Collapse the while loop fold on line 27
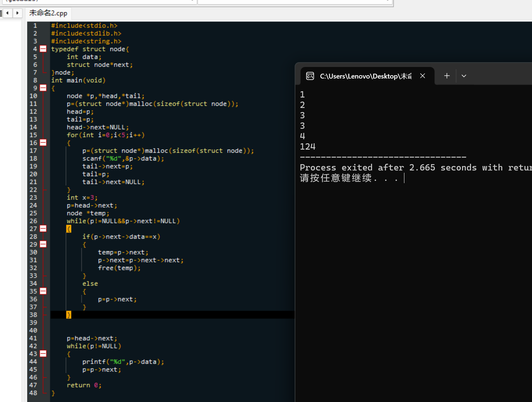The image size is (532, 402). (43, 229)
